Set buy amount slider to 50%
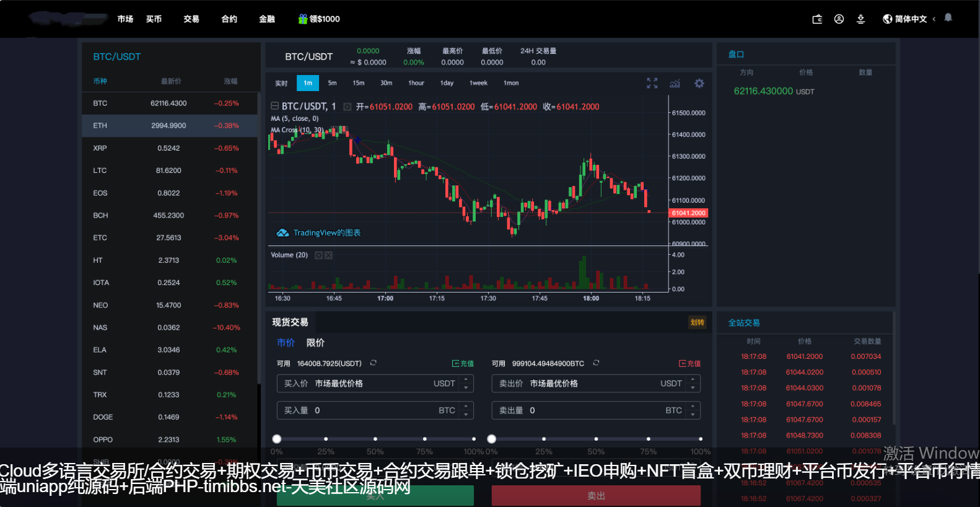Image resolution: width=980 pixels, height=507 pixels. 375,439
